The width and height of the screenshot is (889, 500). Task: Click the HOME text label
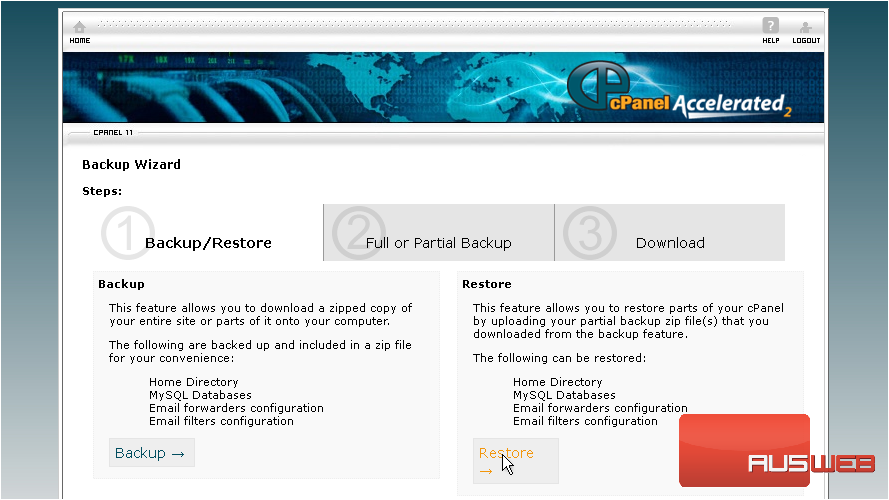[80, 41]
